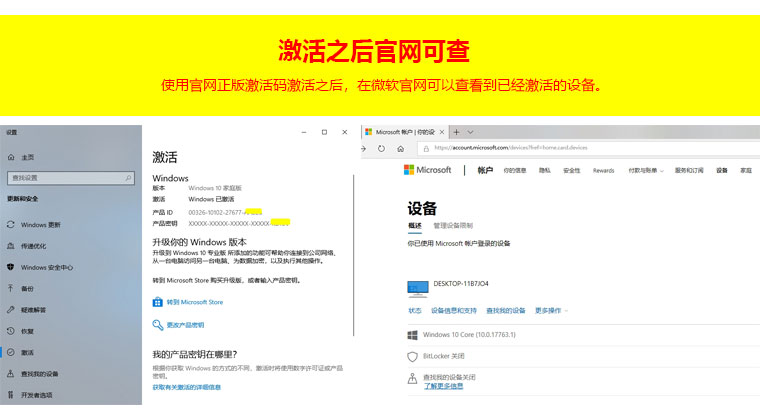Click the 查找设置 search box
This screenshot has height=416, width=760.
point(67,178)
